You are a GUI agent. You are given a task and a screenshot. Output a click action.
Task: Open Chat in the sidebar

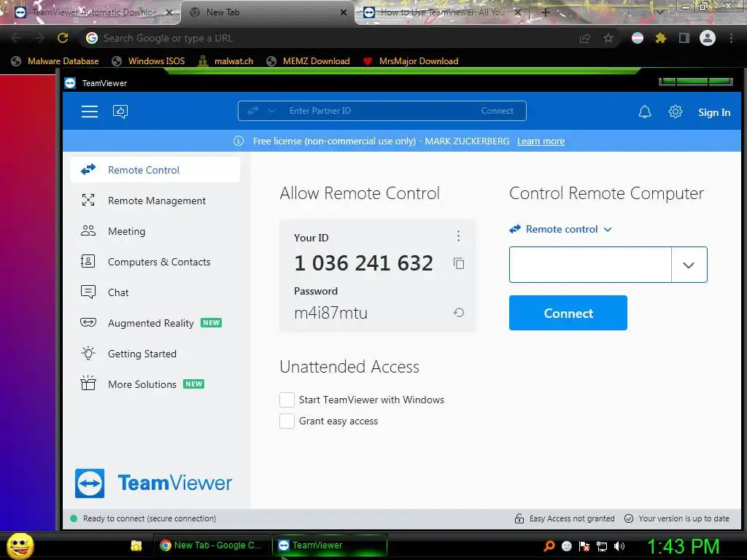pyautogui.click(x=155, y=292)
